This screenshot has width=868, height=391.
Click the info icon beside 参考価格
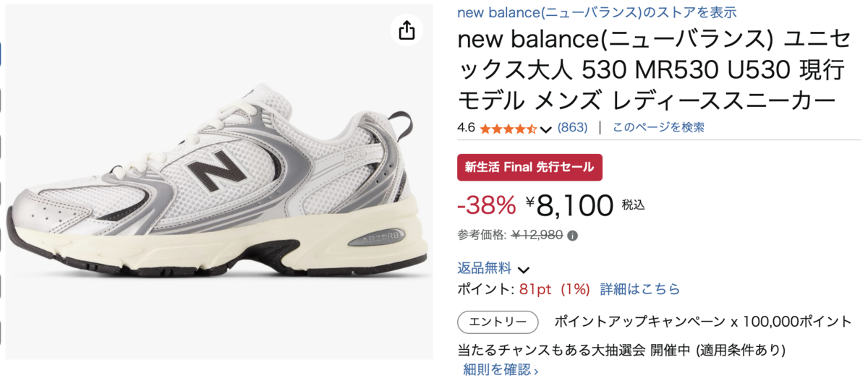[x=573, y=236]
